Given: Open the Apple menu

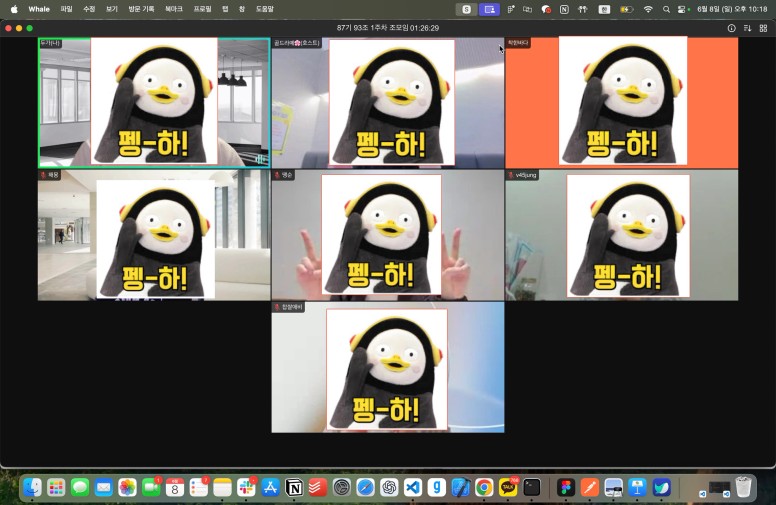Looking at the screenshot, I should [14, 9].
